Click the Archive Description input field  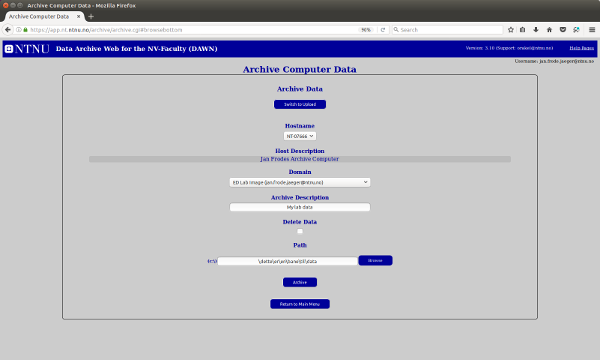pyautogui.click(x=300, y=207)
